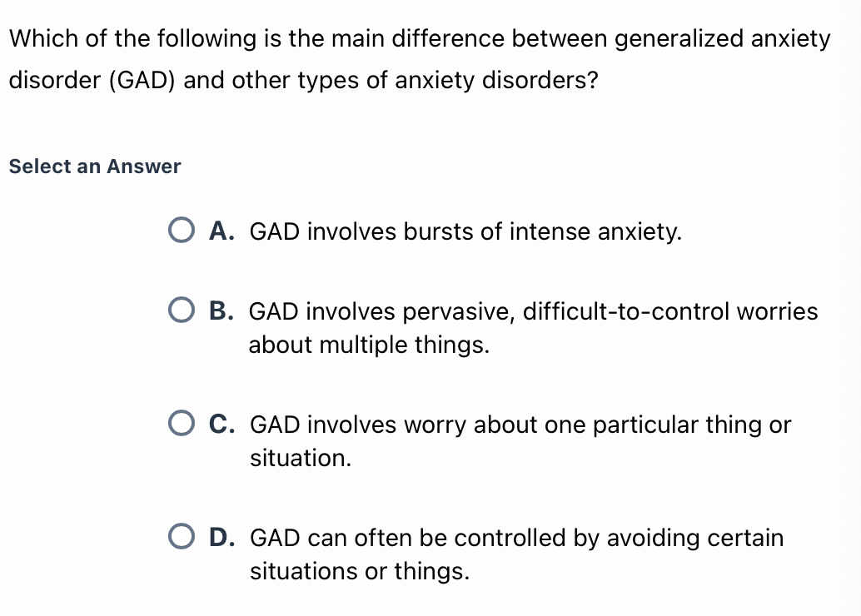
Task: Click 'difficult-to-control' phrase in option B
Action: [x=626, y=311]
